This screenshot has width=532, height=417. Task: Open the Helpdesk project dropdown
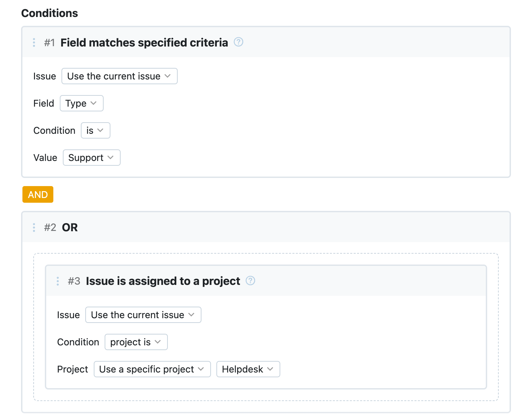click(x=248, y=369)
